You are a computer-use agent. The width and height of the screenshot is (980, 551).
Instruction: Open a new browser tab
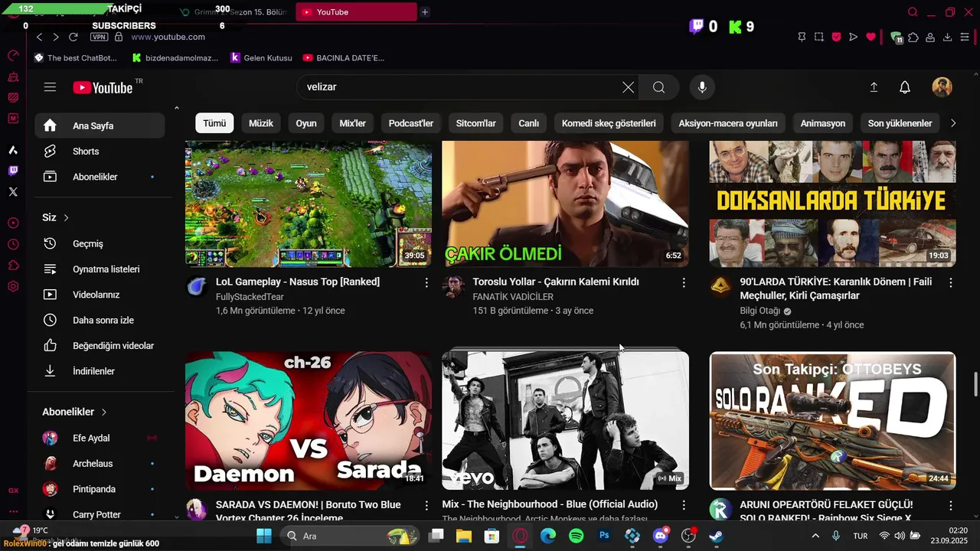click(x=425, y=12)
